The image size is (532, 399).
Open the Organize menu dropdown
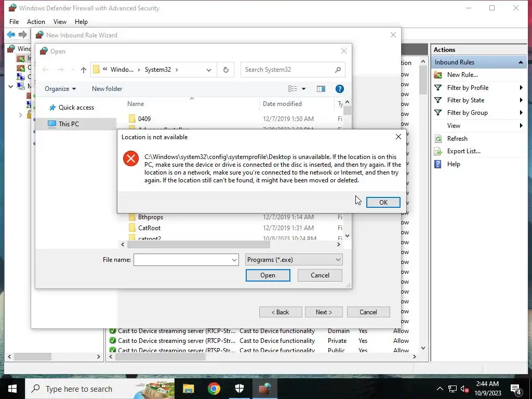click(x=60, y=88)
